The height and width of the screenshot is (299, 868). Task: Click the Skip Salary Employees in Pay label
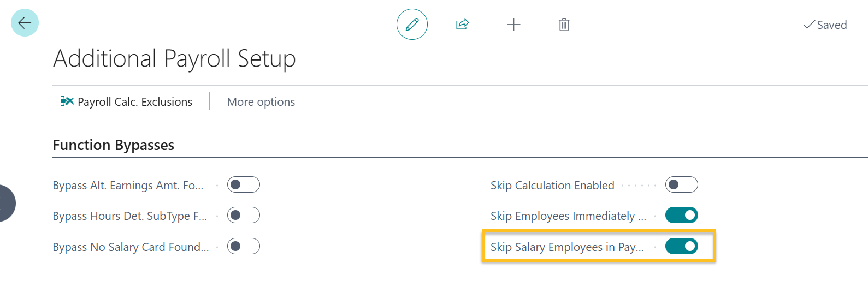coord(566,247)
